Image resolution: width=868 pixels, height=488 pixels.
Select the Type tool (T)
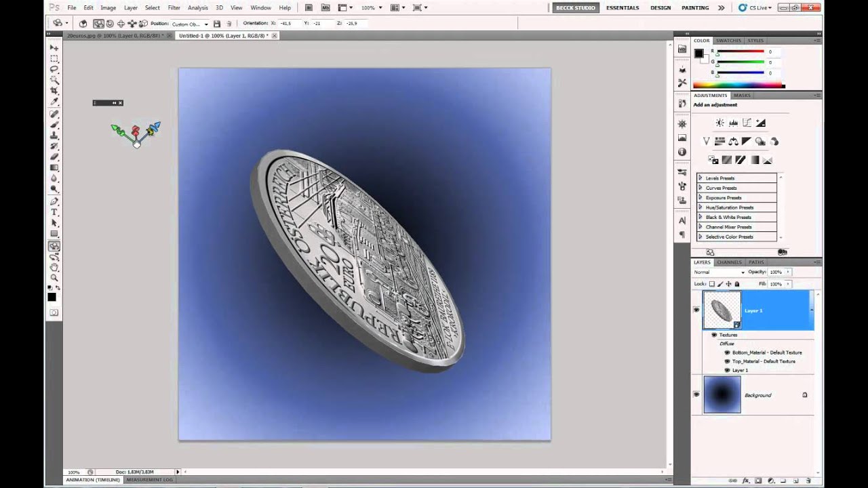click(x=54, y=212)
